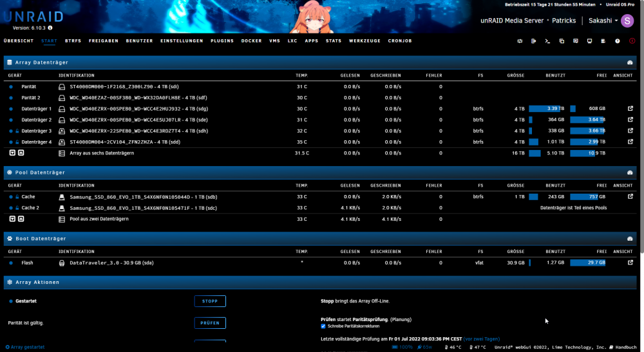
Task: Open the PLUGINS tab
Action: point(222,41)
